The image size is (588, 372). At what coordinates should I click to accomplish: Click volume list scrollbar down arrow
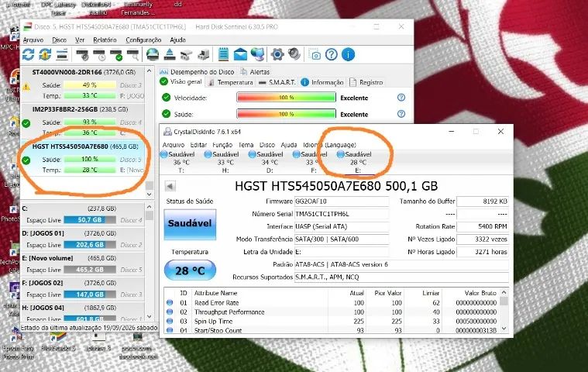(150, 316)
